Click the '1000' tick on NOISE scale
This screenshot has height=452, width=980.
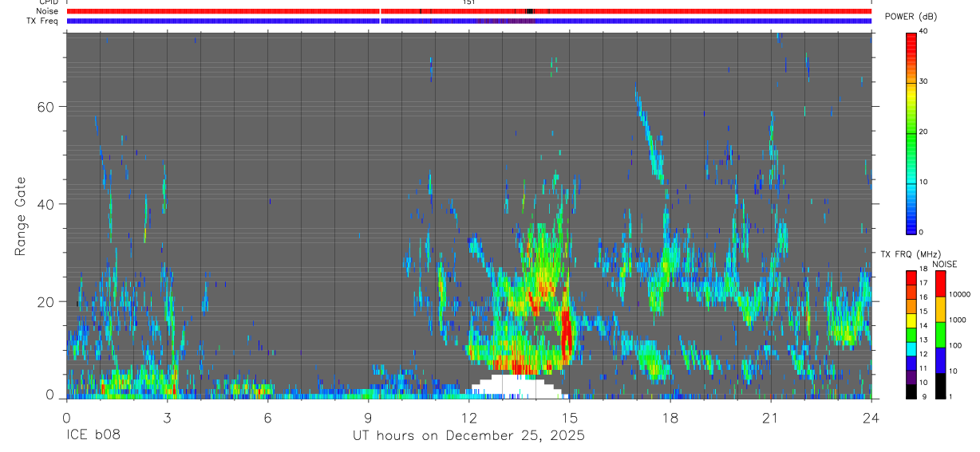(958, 320)
